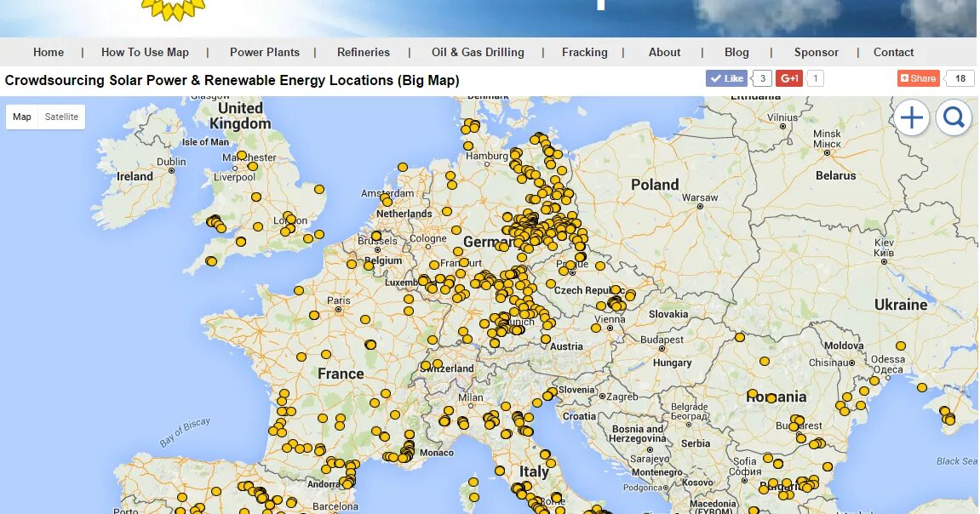Go to Power Plants section

(265, 53)
